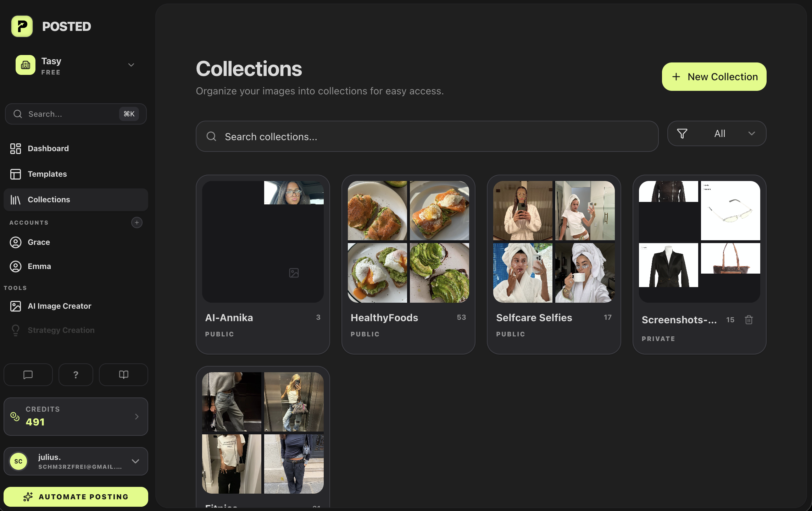Open the documentation book icon button
Image resolution: width=812 pixels, height=511 pixels.
click(x=123, y=375)
